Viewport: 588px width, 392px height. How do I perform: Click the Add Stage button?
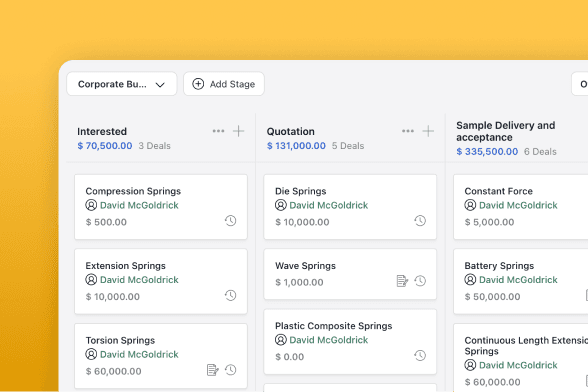click(224, 84)
